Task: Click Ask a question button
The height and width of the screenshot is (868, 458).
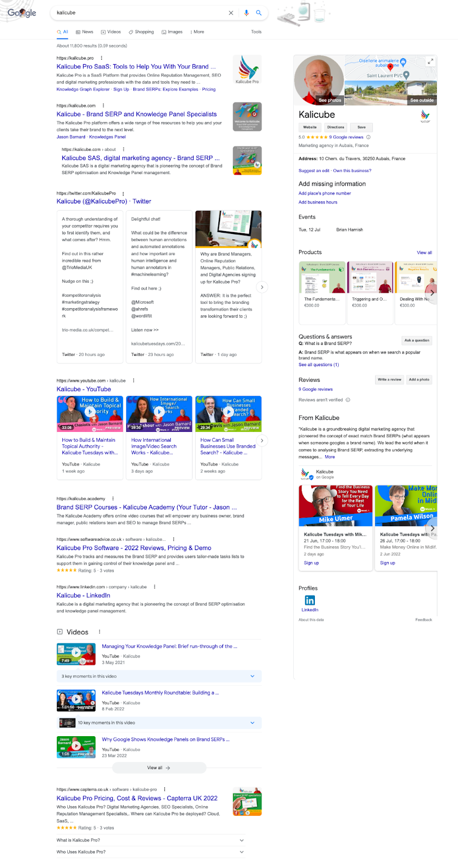Action: pyautogui.click(x=417, y=341)
